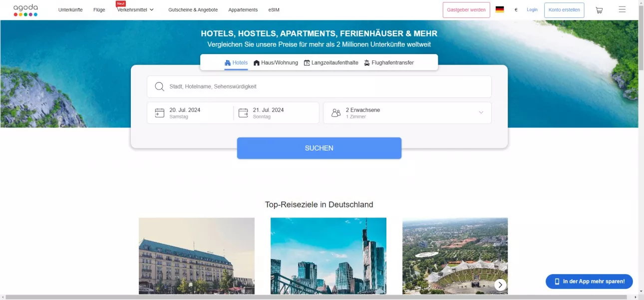Click the next arrow on the destinations carousel
This screenshot has height=300, width=644.
click(500, 285)
